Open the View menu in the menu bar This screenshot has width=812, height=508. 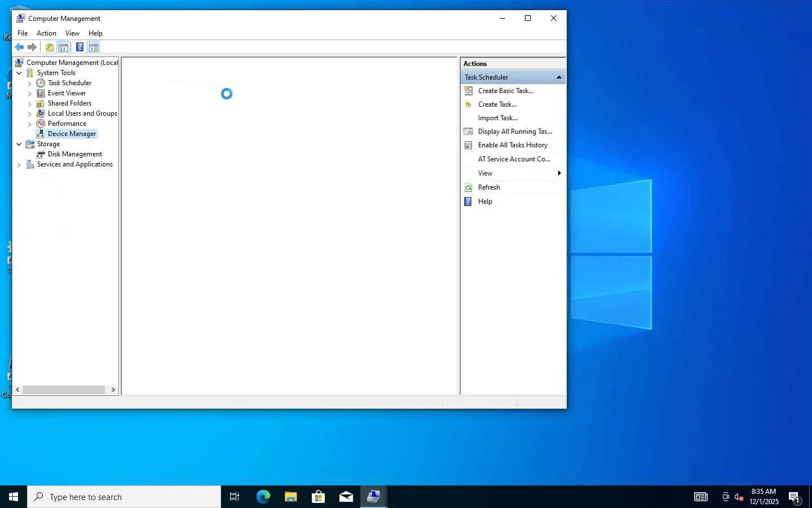pyautogui.click(x=72, y=33)
